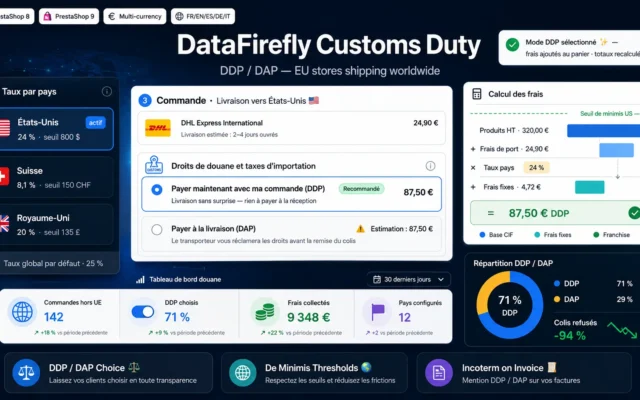
Task: Click the DHL Express International shipping option
Action: [291, 128]
